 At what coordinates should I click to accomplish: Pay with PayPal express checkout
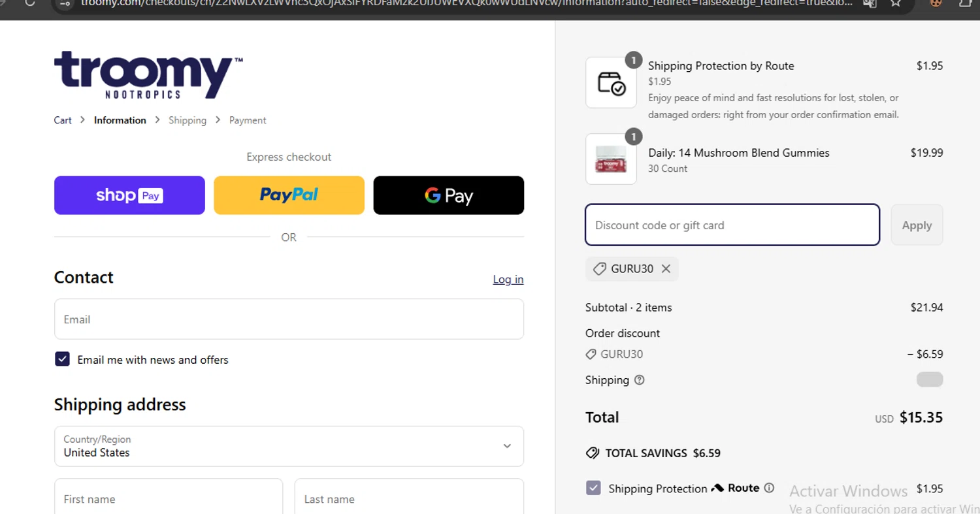point(289,195)
